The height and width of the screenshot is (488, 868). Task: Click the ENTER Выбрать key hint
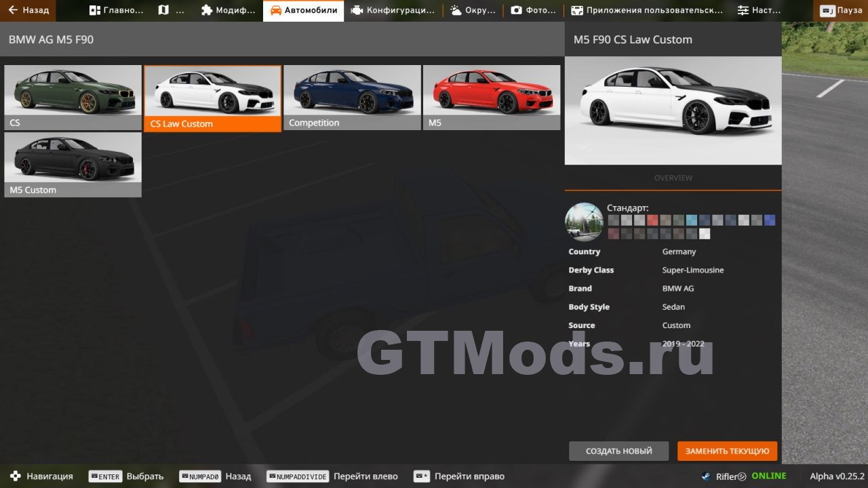point(126,476)
